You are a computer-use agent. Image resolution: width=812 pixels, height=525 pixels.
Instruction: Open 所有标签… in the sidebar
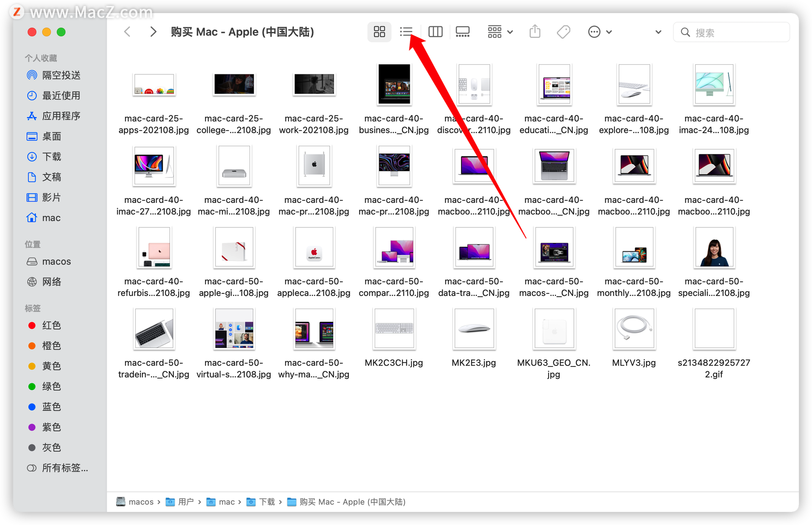point(58,468)
